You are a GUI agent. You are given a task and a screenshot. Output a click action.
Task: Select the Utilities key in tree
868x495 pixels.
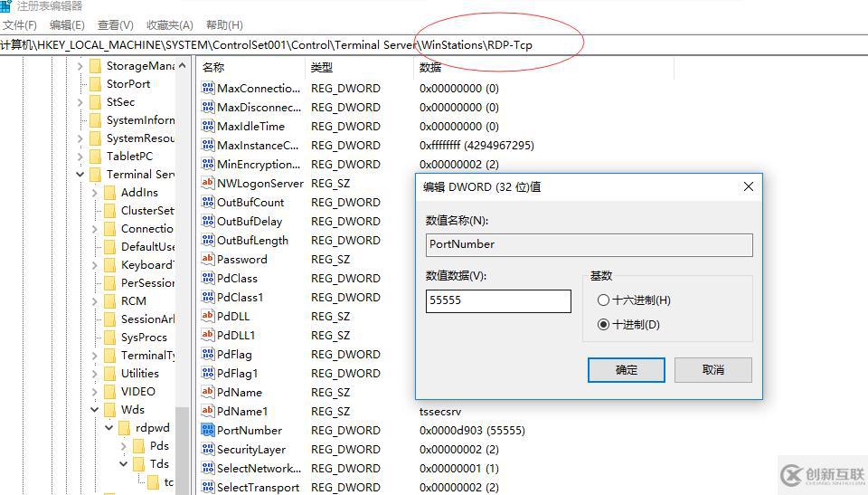(139, 374)
